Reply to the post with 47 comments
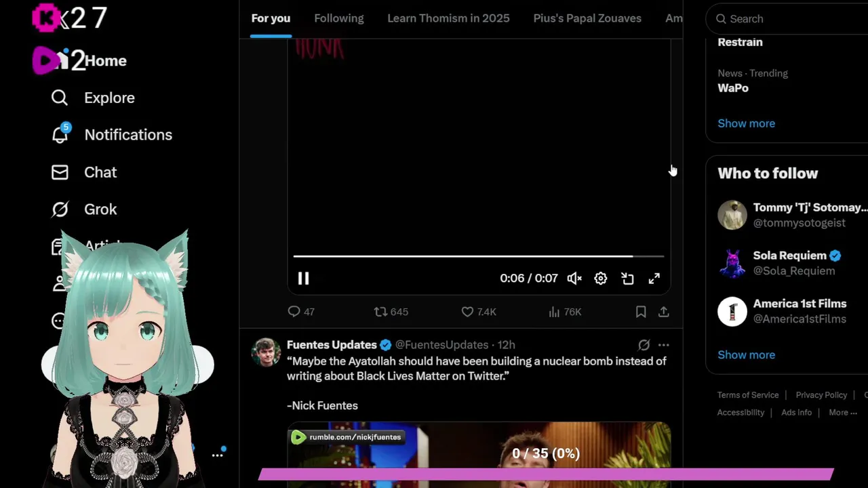Image resolution: width=868 pixels, height=488 pixels. (x=301, y=312)
